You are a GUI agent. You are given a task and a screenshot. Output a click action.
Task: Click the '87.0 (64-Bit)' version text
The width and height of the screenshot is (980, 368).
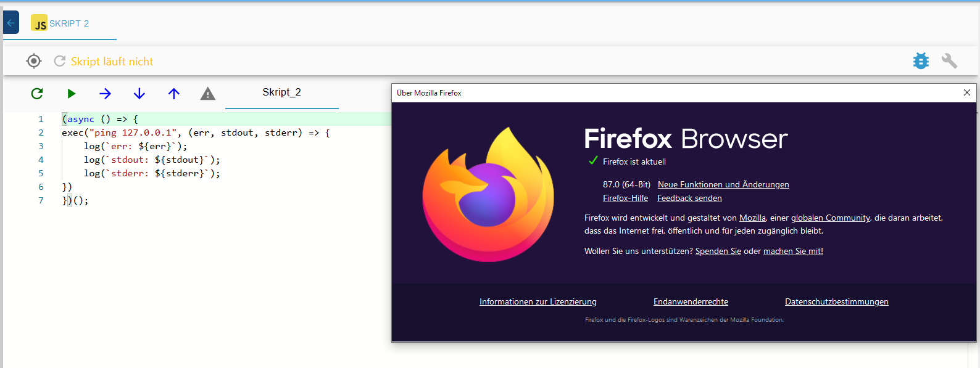click(x=626, y=184)
